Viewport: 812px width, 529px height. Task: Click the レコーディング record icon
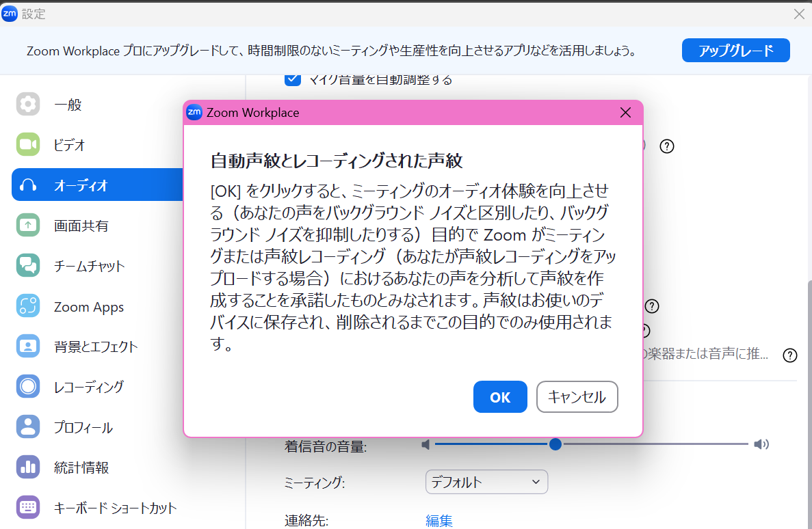point(28,387)
